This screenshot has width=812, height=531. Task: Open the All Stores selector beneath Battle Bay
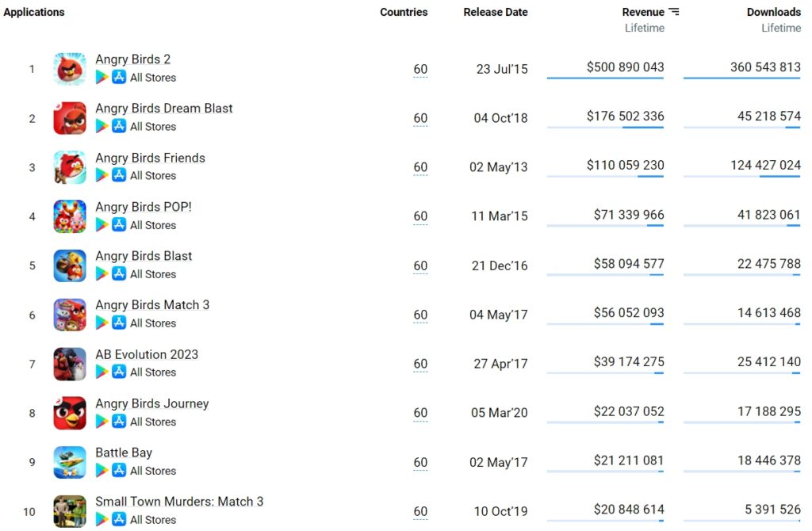coord(153,471)
